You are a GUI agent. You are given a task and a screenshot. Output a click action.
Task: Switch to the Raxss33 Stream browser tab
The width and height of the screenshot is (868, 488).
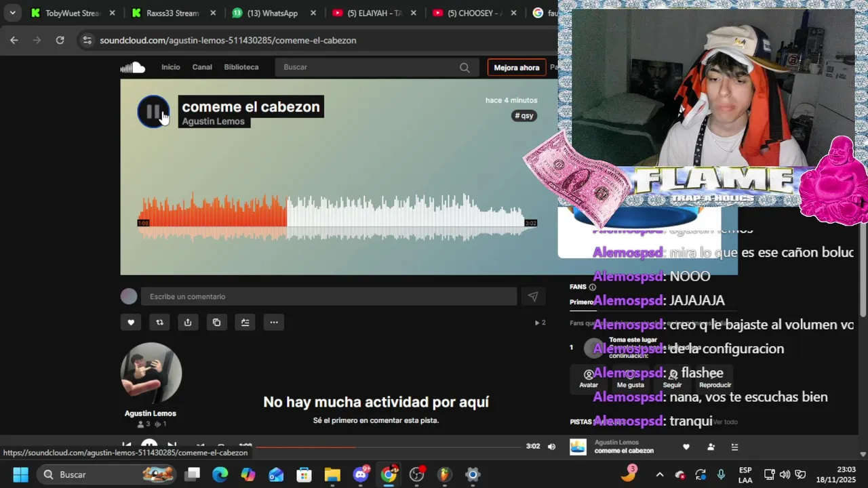coord(172,13)
